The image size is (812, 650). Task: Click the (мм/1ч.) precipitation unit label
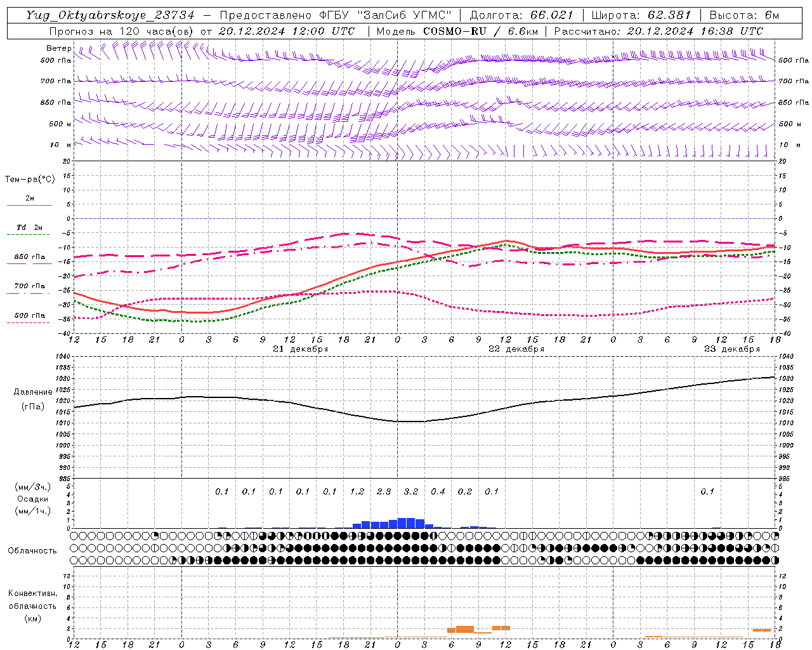click(32, 511)
